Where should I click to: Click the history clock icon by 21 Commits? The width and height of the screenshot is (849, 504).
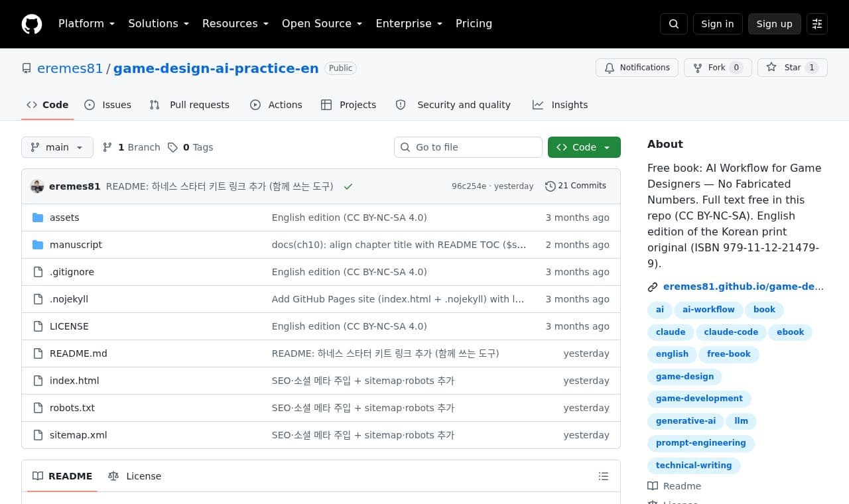click(550, 186)
